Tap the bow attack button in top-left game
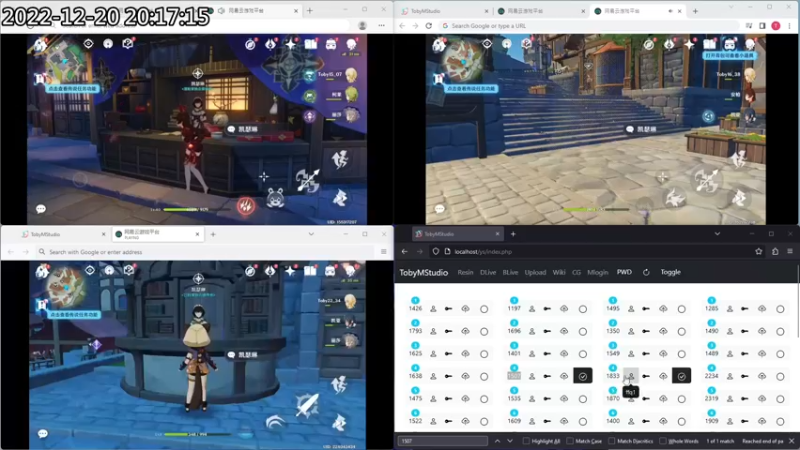Screen dimensions: 800x450 click(308, 180)
